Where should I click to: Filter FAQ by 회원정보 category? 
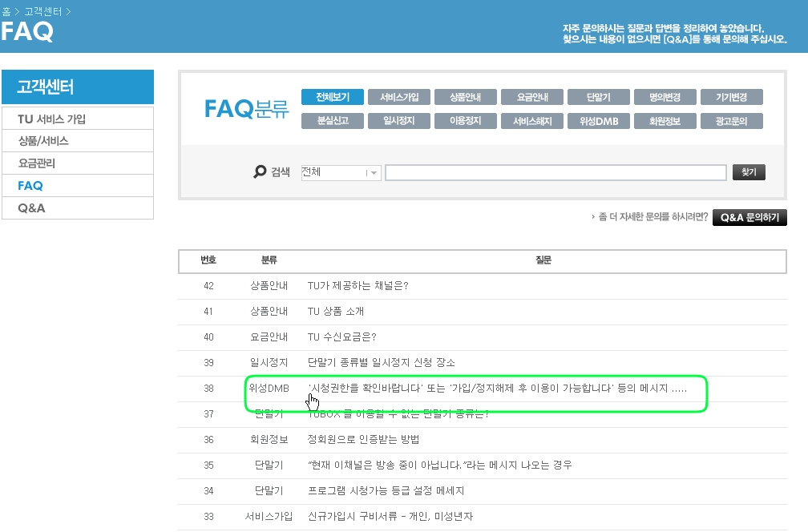click(665, 121)
